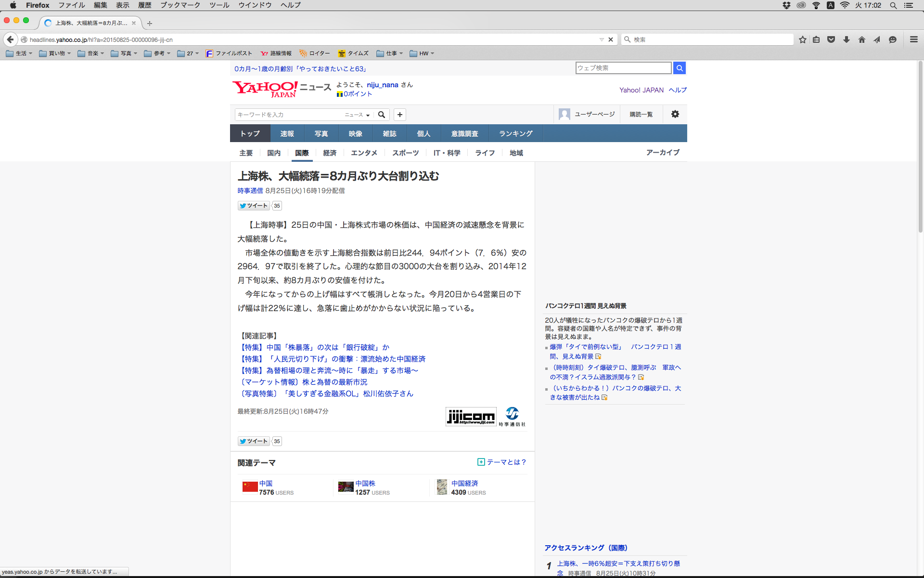The image size is (924, 578).
Task: Open the Pocket icon in toolbar
Action: [831, 39]
